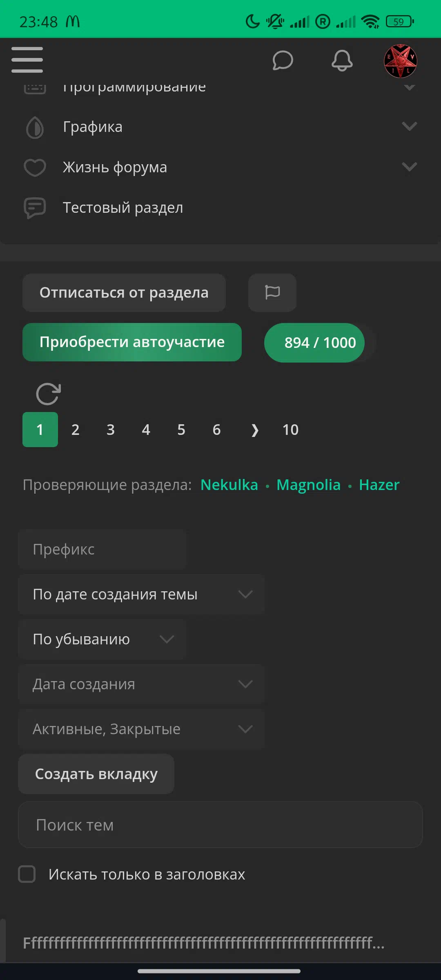Open the notifications bell
The width and height of the screenshot is (441, 980).
click(342, 61)
